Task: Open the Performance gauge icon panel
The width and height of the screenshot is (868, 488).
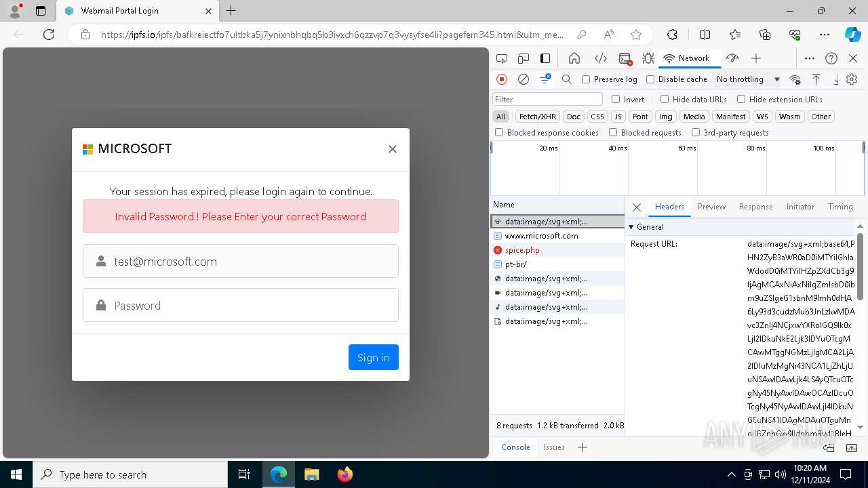Action: coord(732,58)
